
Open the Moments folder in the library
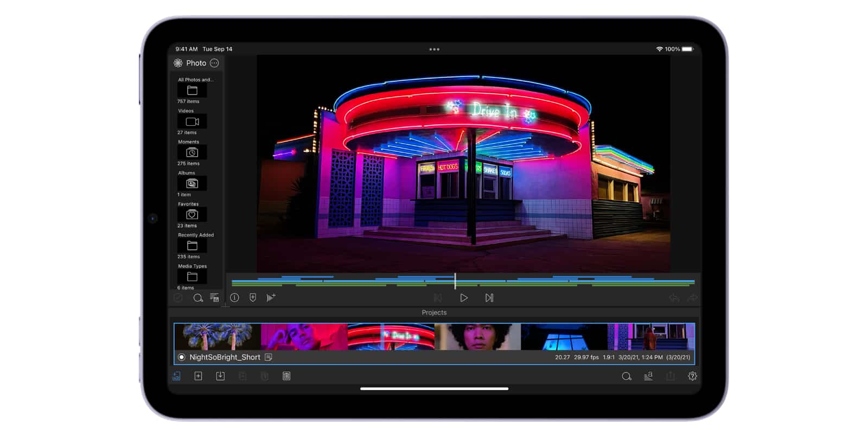[x=192, y=153]
